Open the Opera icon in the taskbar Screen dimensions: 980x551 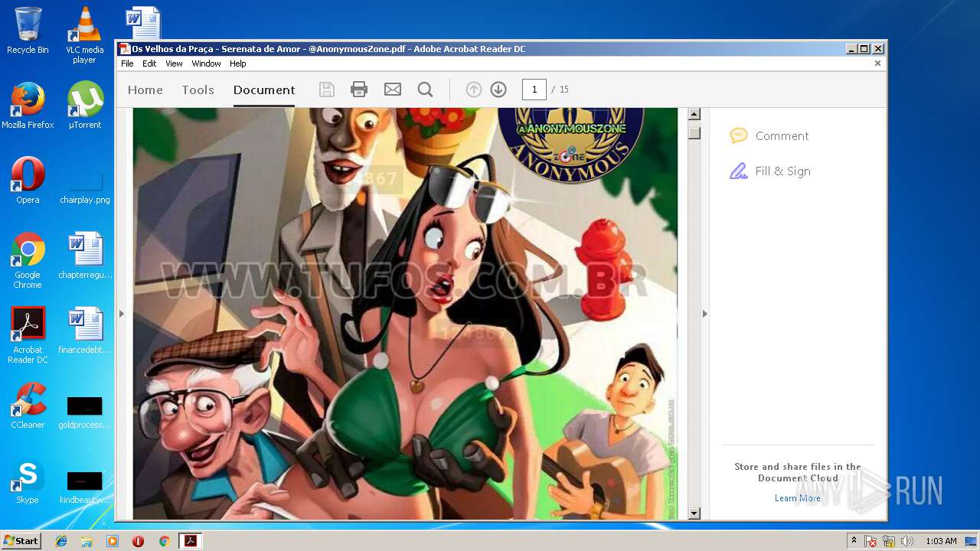[x=138, y=541]
